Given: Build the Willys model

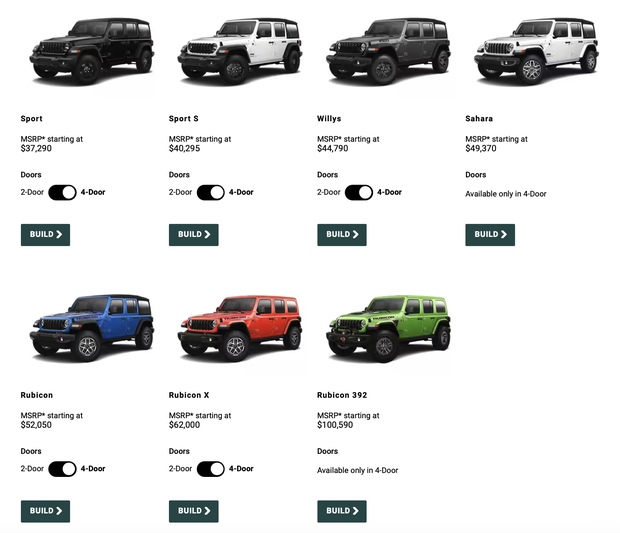Looking at the screenshot, I should coord(342,235).
